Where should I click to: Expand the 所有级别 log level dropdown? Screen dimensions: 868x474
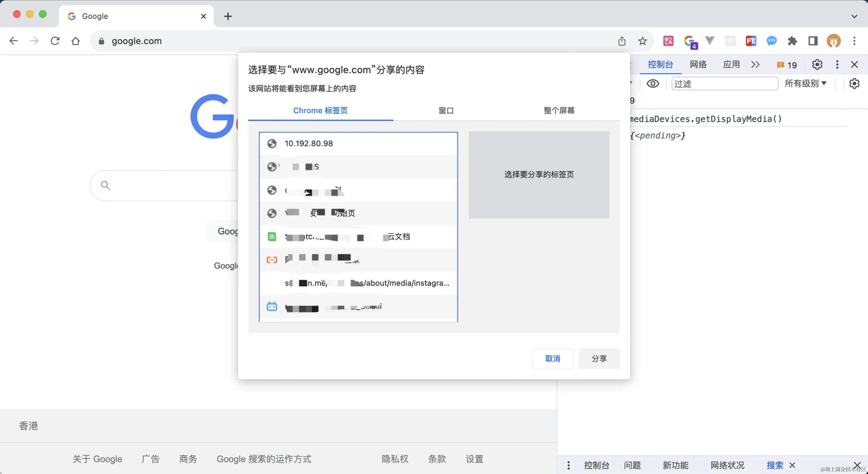pyautogui.click(x=805, y=84)
